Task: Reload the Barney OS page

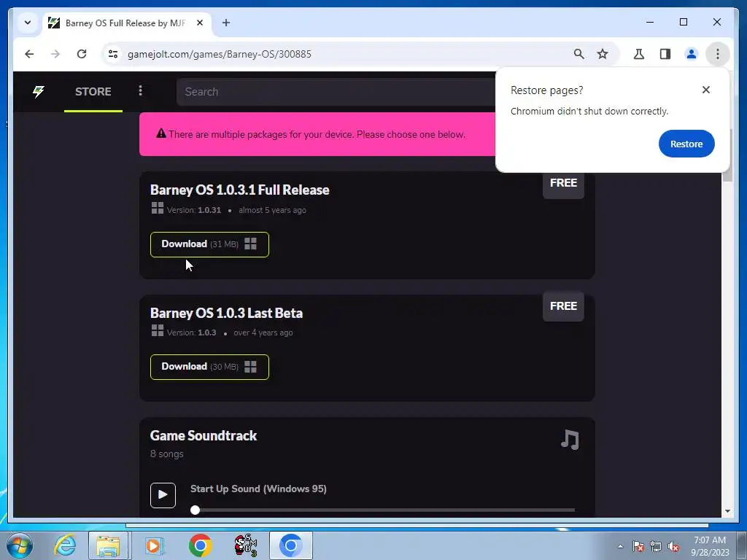Action: pos(82,54)
